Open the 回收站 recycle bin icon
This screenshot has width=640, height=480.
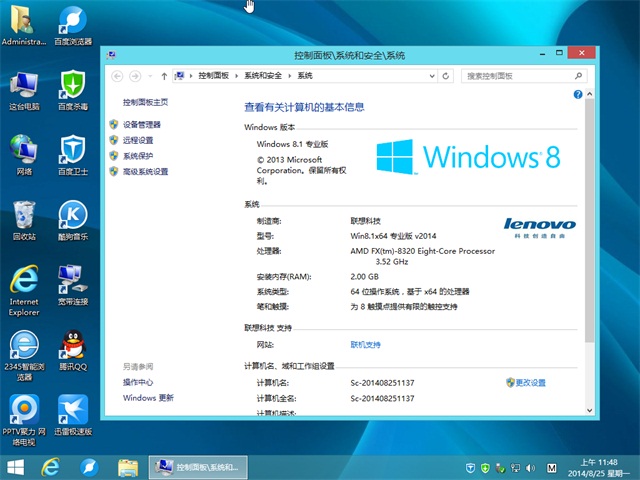pyautogui.click(x=25, y=220)
